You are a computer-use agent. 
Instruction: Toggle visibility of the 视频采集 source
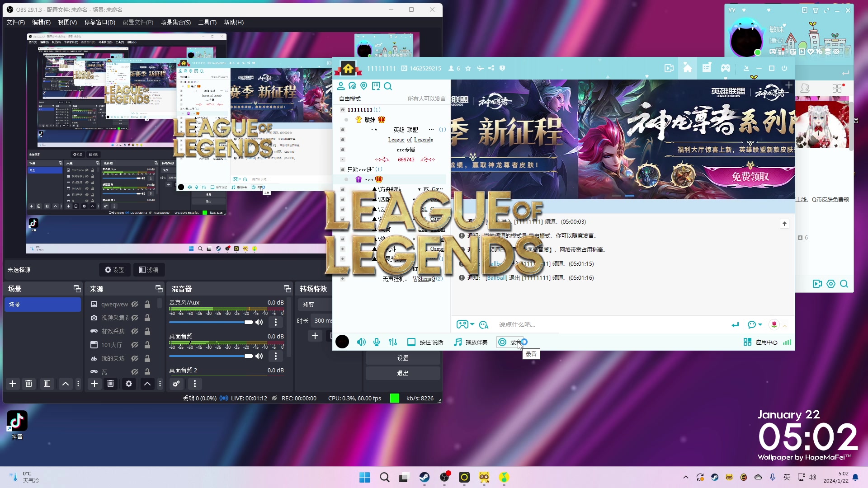point(135,318)
